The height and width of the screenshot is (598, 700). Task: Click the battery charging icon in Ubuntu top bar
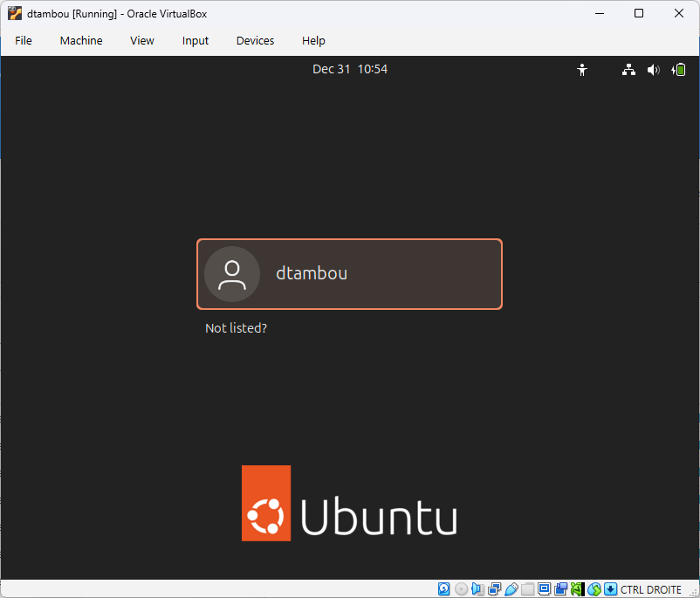(x=678, y=70)
